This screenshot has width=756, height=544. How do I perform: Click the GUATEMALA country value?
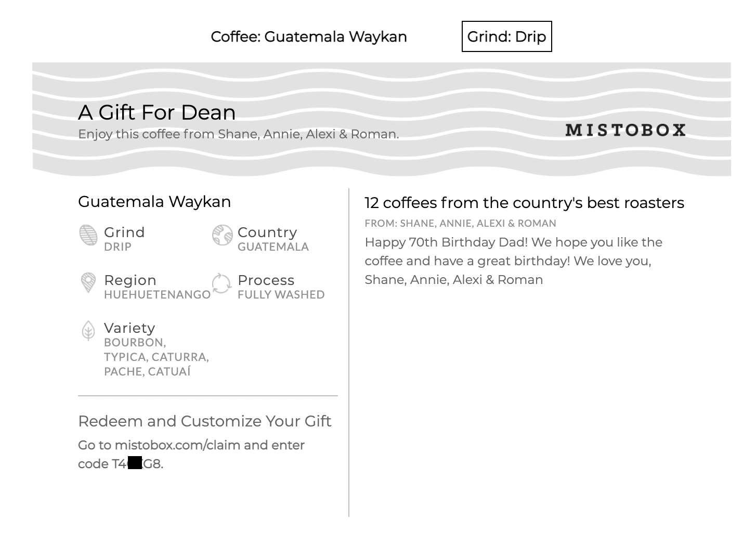pos(273,247)
